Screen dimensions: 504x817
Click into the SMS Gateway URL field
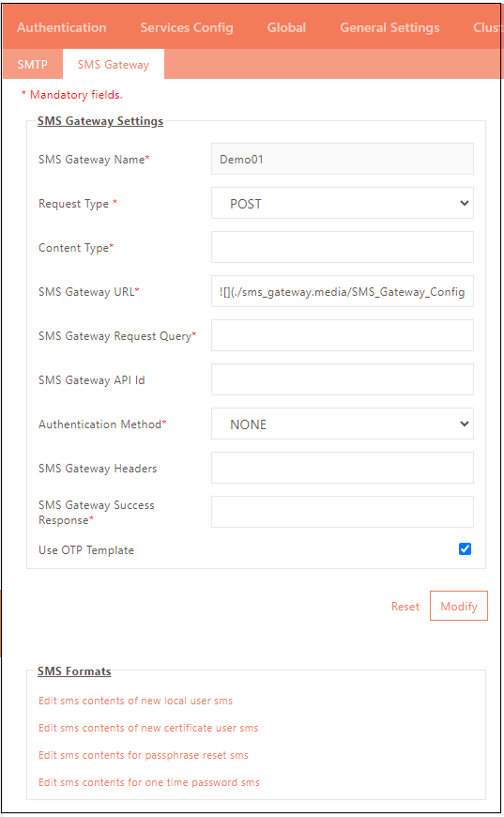coord(342,291)
